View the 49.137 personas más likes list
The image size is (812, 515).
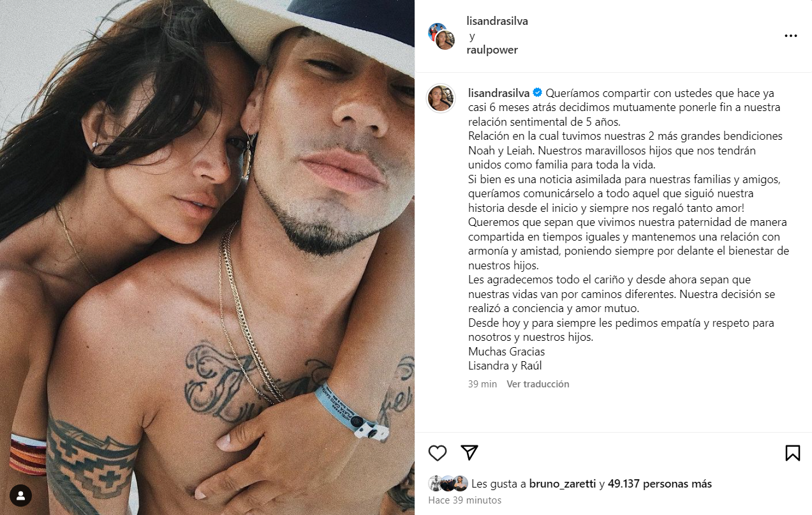(660, 484)
